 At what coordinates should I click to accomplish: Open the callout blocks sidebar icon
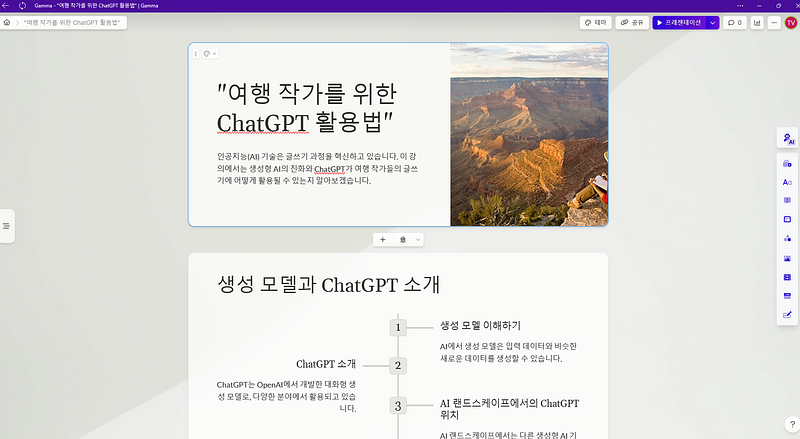pos(787,201)
